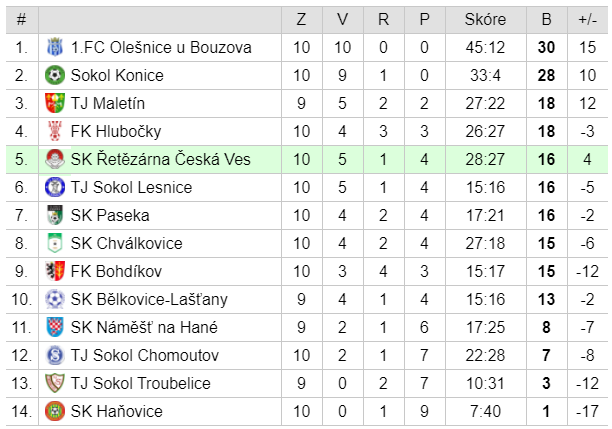The height and width of the screenshot is (429, 612).
Task: Click the TJ Sokol Lesnice blue round logo
Action: [55, 187]
